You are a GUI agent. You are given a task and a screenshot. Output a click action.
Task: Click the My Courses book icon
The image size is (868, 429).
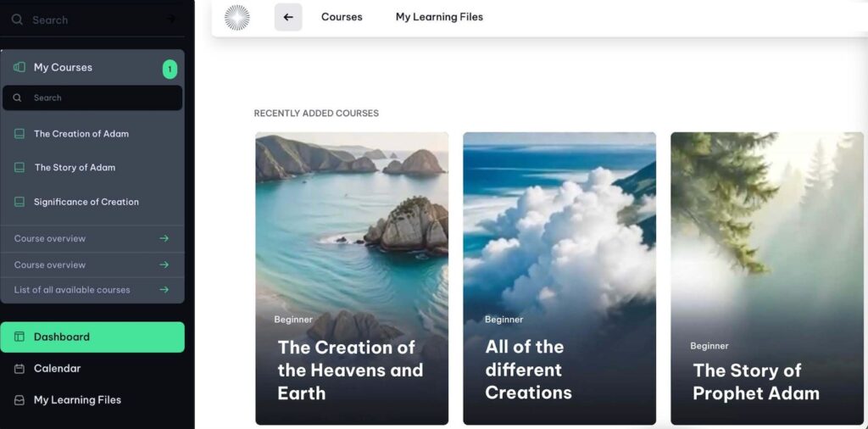coord(19,67)
